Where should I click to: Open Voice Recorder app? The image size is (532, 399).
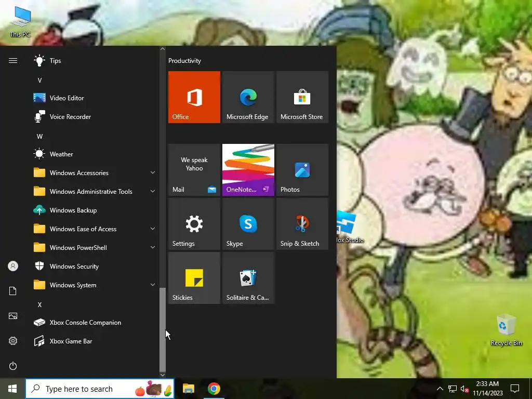point(95,117)
